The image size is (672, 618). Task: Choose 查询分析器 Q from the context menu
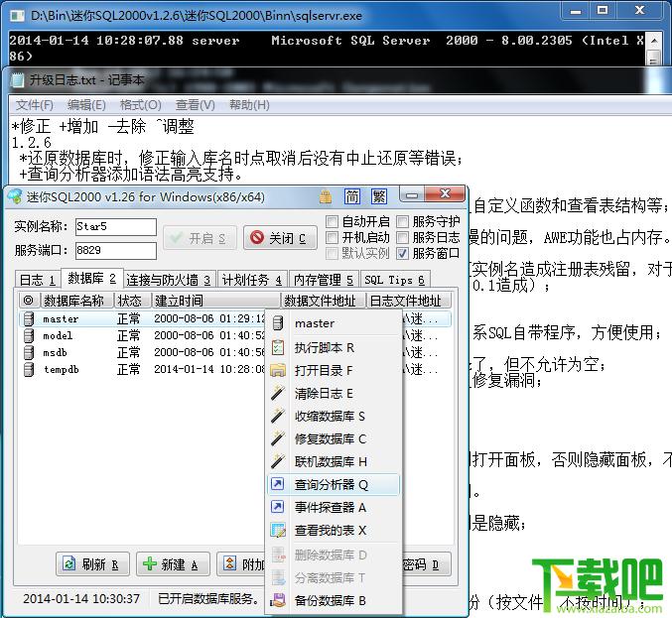(x=333, y=484)
